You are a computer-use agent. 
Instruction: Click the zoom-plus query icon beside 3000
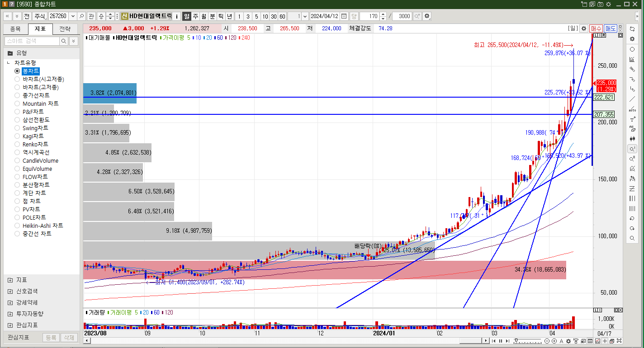417,16
